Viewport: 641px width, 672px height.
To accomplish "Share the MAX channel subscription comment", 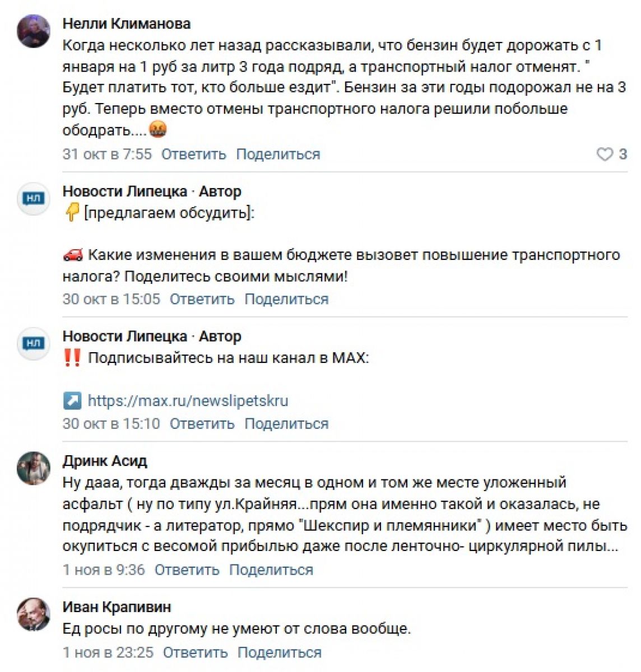I will [286, 424].
